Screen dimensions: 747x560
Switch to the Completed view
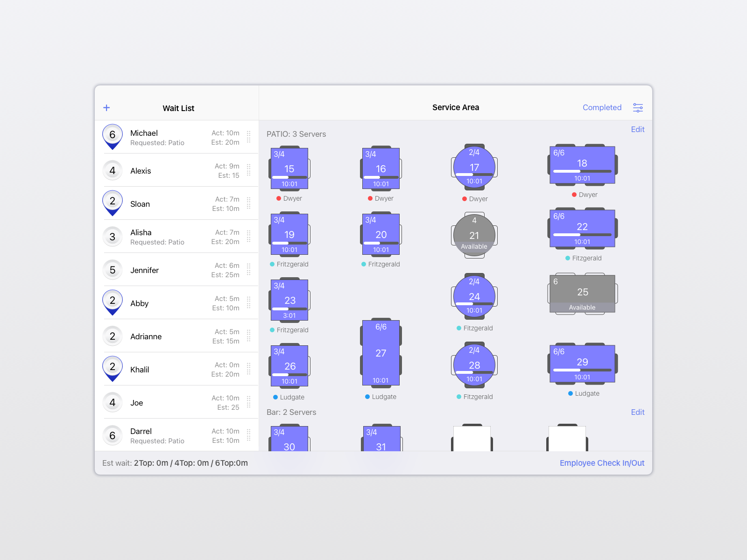coord(602,107)
